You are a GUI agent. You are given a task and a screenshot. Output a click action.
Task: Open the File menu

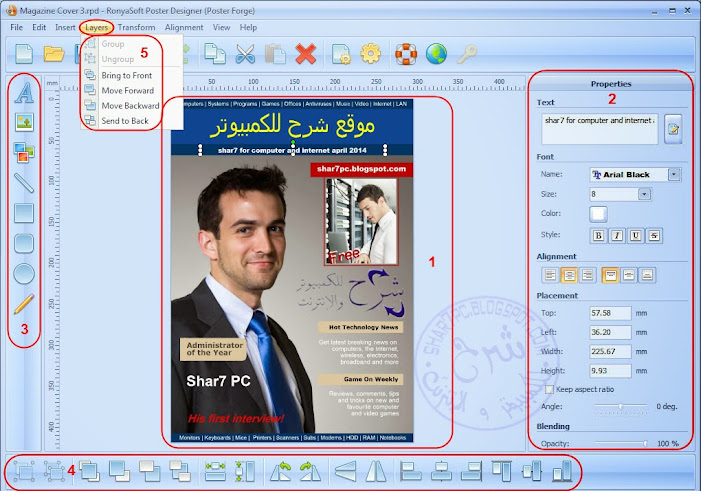coord(17,27)
